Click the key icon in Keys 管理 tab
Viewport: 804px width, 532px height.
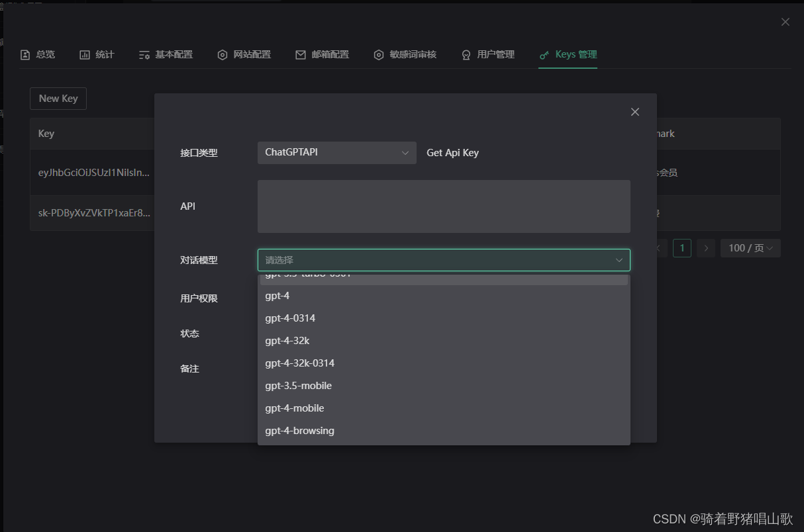click(x=544, y=55)
